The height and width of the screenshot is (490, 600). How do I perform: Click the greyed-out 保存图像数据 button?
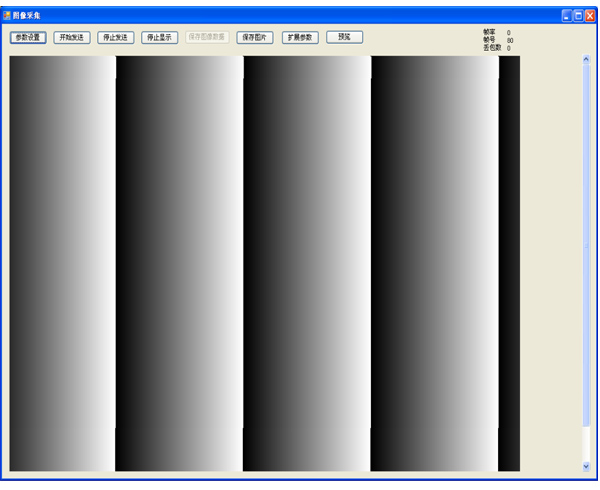click(207, 37)
